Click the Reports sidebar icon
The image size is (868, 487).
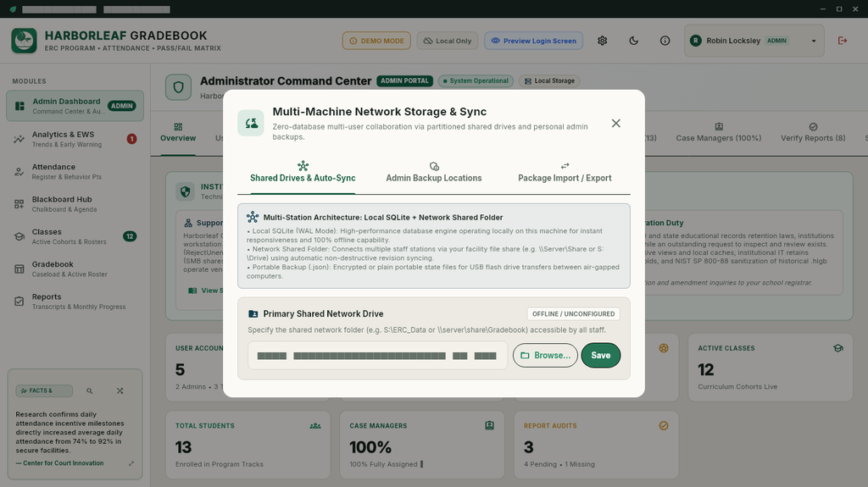19,302
